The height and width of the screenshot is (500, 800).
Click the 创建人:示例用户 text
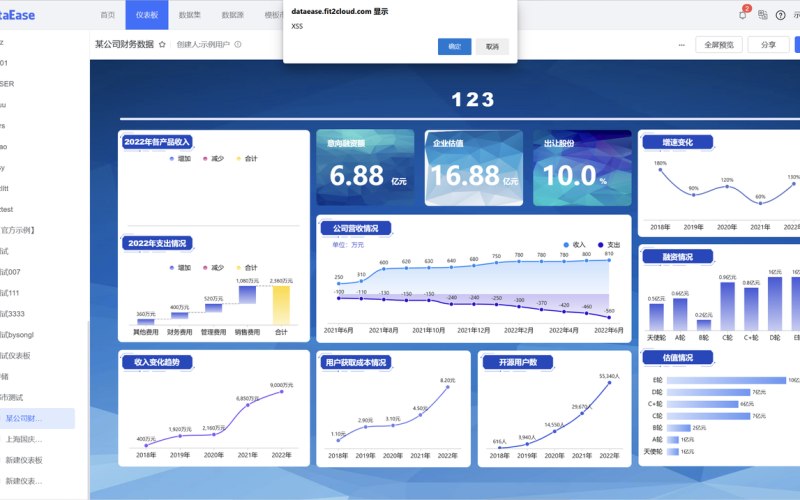coord(203,44)
